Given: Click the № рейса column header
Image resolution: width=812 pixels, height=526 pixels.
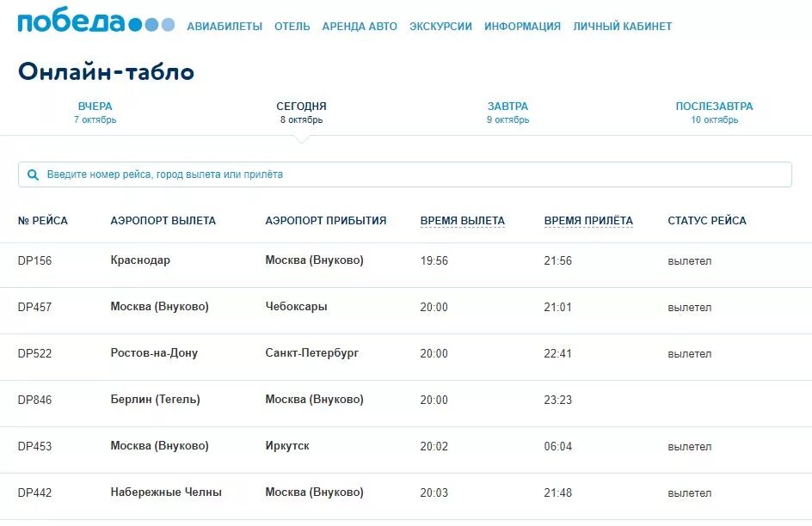Looking at the screenshot, I should (43, 221).
